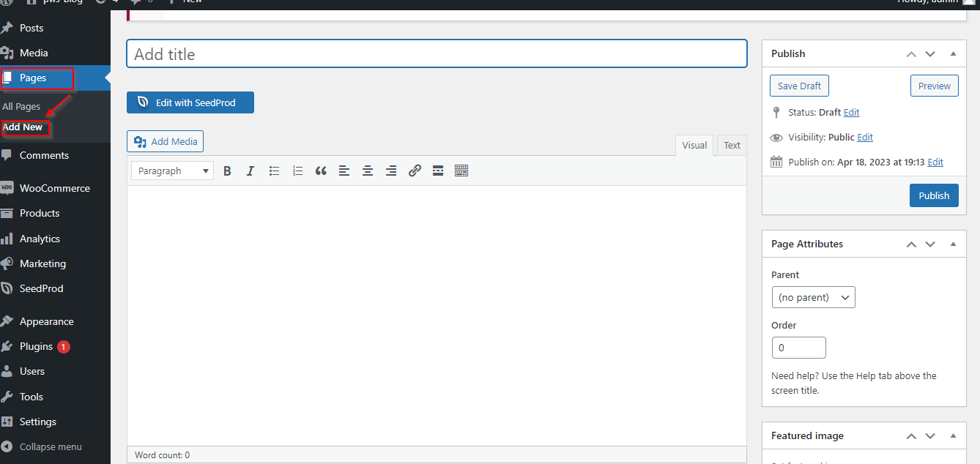
Task: Move Page Attributes box down
Action: point(930,244)
